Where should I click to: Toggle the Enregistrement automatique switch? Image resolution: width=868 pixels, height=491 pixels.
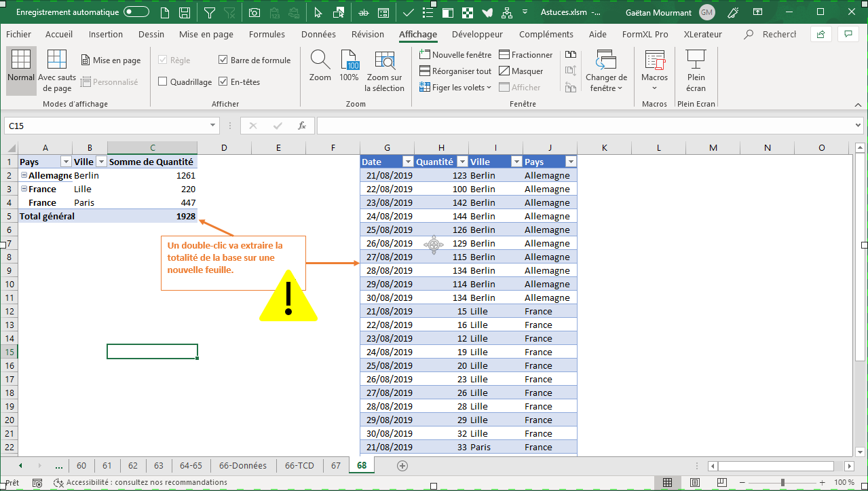[136, 12]
